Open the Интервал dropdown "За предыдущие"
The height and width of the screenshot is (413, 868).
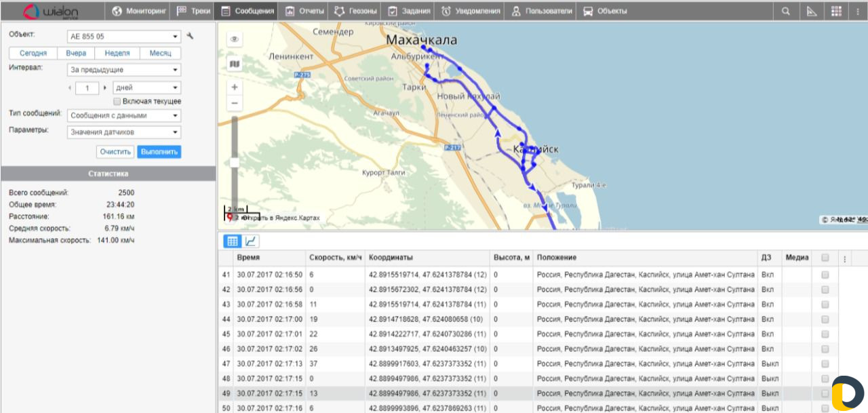point(124,70)
